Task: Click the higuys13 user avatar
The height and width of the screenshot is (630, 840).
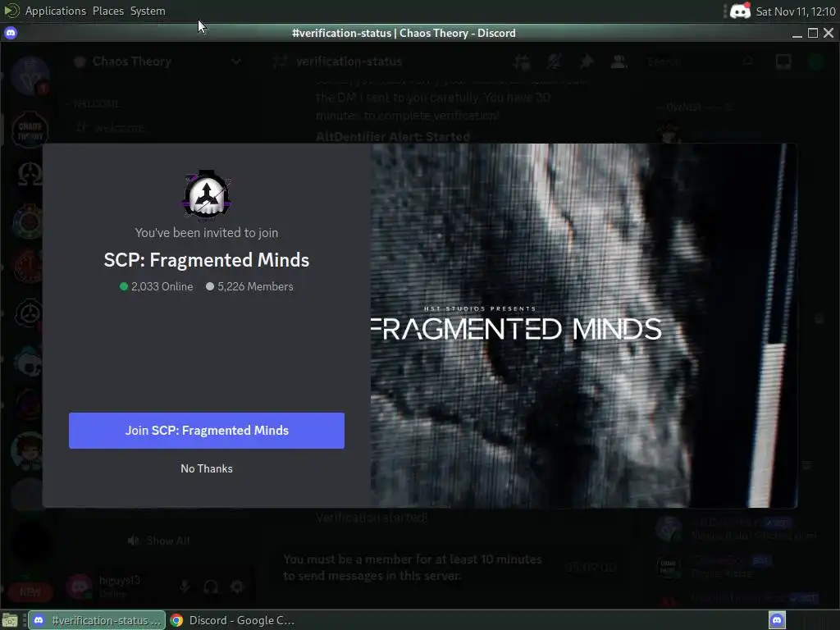Action: pos(80,586)
